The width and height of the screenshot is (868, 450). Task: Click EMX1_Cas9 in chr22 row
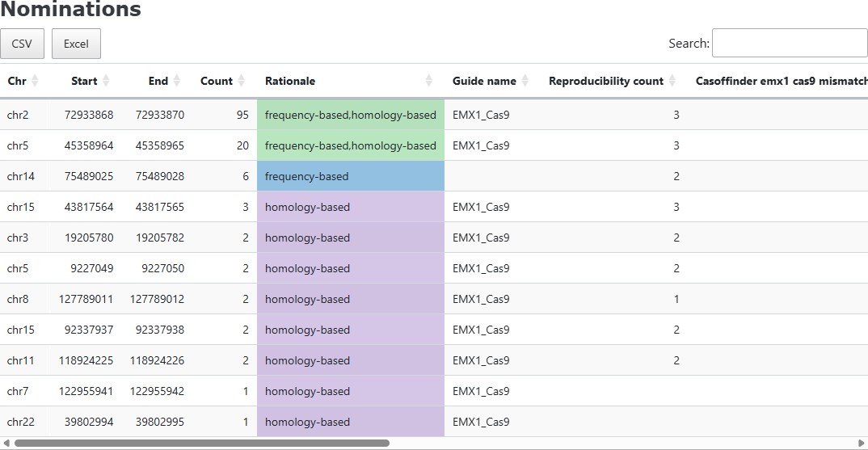481,423
